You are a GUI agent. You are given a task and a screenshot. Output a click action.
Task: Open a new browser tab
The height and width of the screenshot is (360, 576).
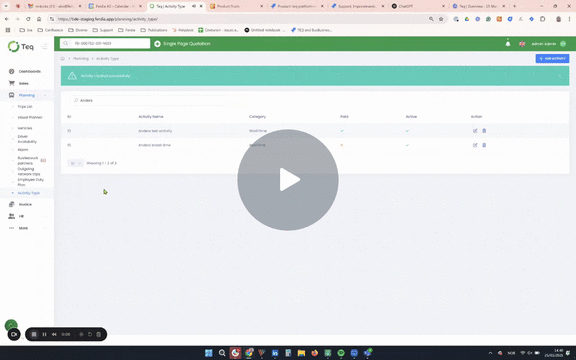514,6
